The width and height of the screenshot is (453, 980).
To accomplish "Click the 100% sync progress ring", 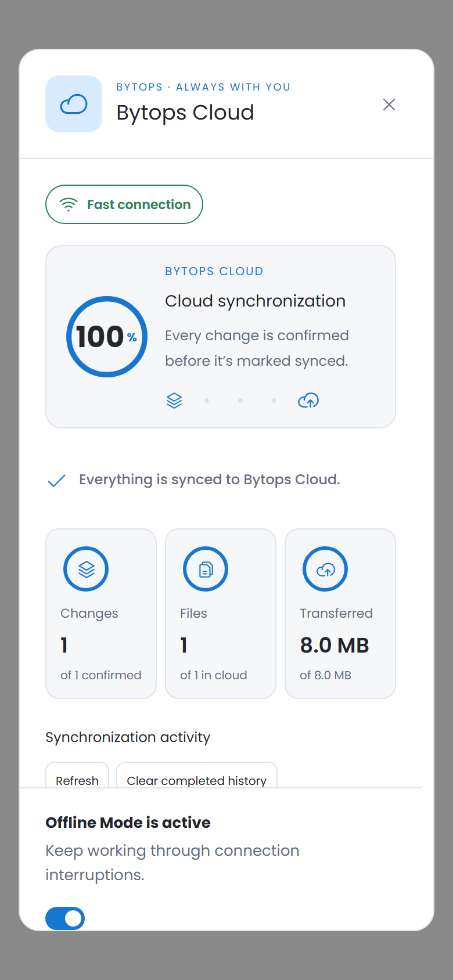I will (107, 337).
